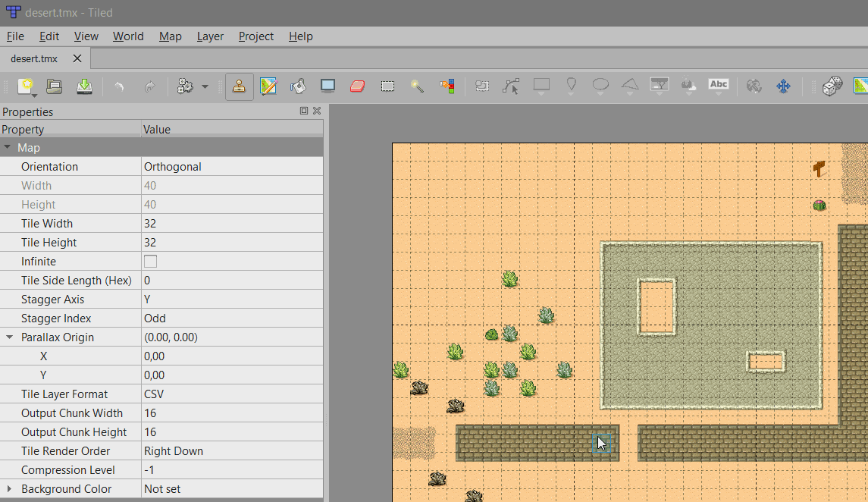Select the Eraser tool
This screenshot has height=502, width=868.
pos(358,86)
